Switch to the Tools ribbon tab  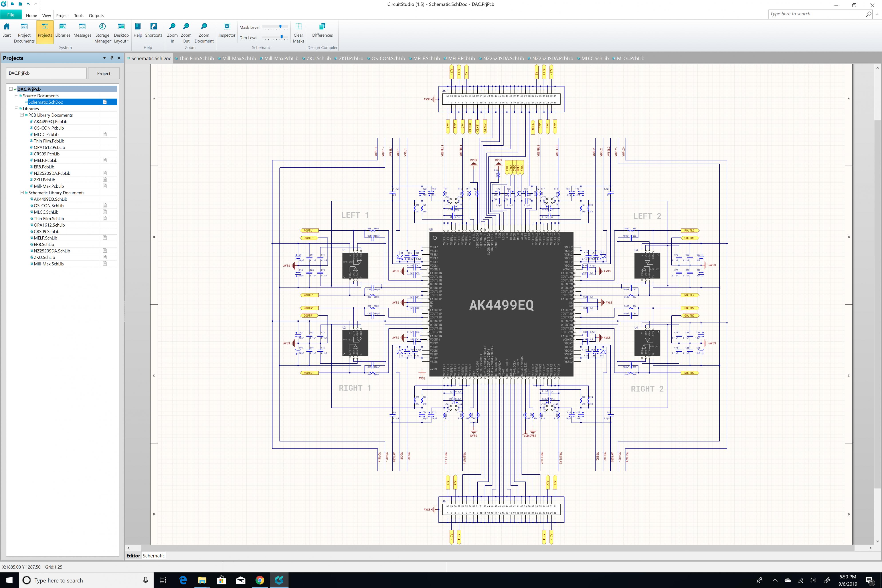(79, 15)
